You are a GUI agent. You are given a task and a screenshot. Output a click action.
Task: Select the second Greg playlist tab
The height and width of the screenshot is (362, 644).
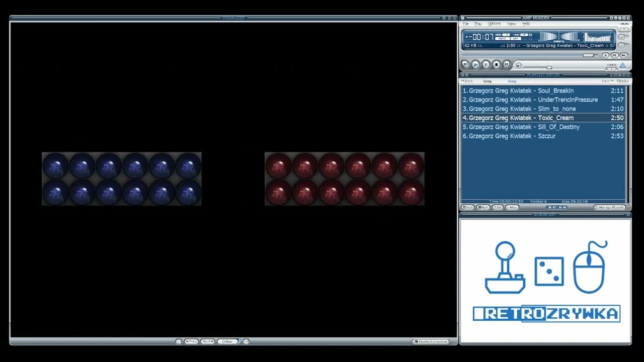pyautogui.click(x=512, y=81)
